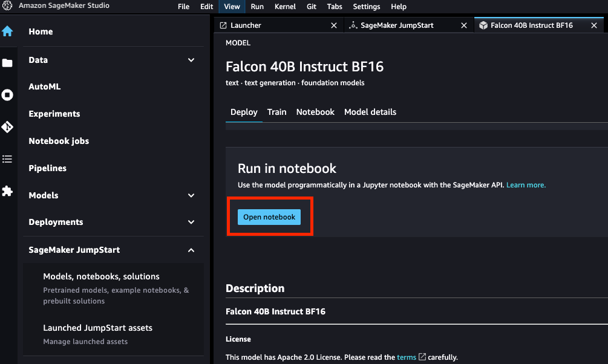Screen dimensions: 608x364
Task: Open the Kernel menu
Action: tap(285, 7)
